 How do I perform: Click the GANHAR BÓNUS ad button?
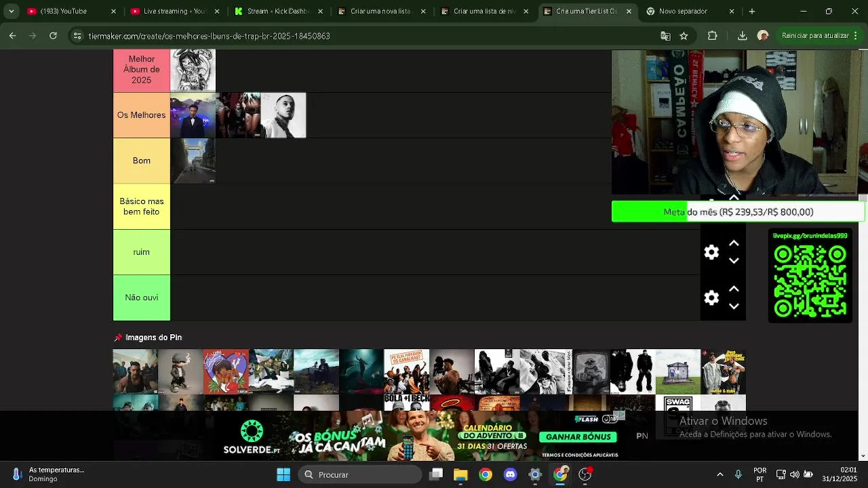(578, 436)
